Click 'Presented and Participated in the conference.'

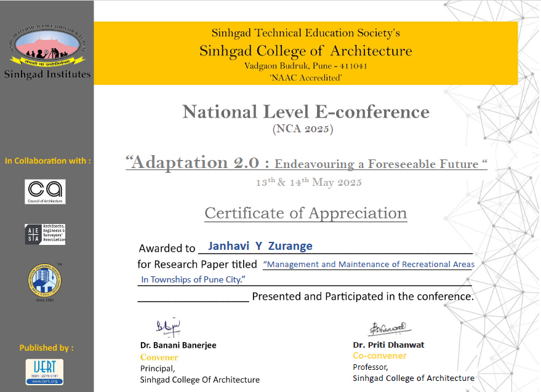363,297
